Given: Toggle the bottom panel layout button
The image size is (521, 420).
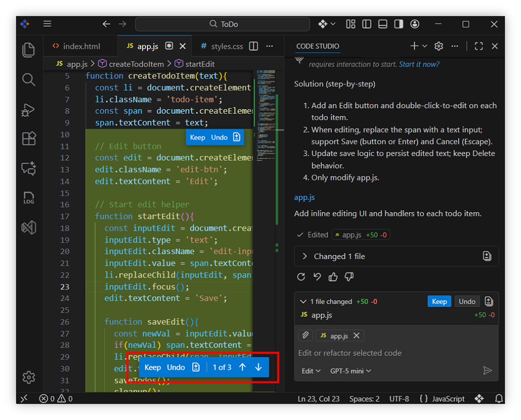Looking at the screenshot, I should (383, 24).
